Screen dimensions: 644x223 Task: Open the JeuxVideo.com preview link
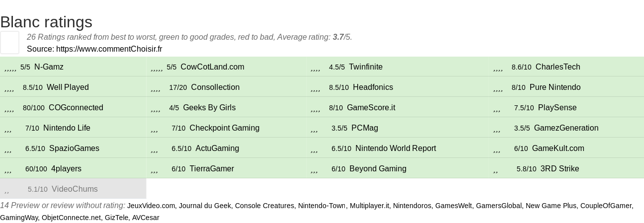(151, 206)
